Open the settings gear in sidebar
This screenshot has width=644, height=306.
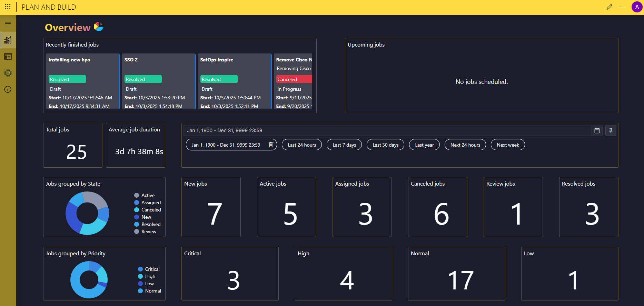click(x=8, y=73)
